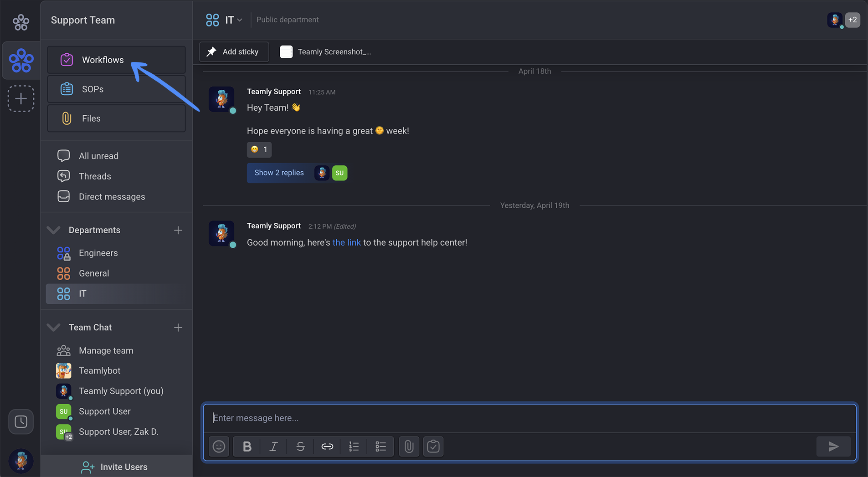Click the Team Chat heading text

(x=90, y=328)
